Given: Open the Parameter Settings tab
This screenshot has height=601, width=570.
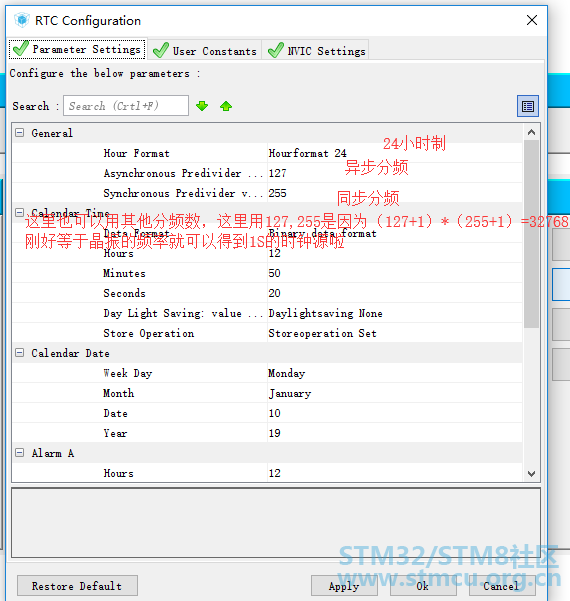Looking at the screenshot, I should (77, 49).
